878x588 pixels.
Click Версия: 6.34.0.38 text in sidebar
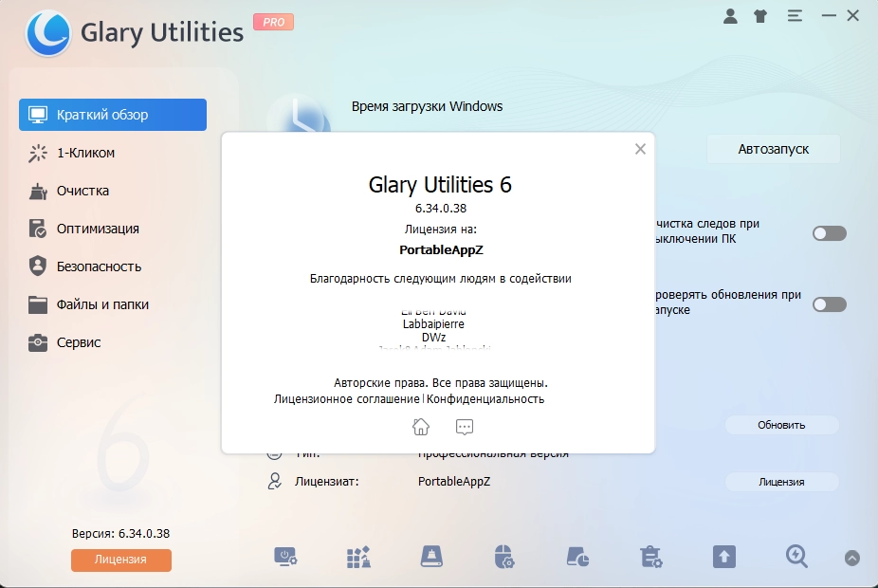tap(121, 534)
